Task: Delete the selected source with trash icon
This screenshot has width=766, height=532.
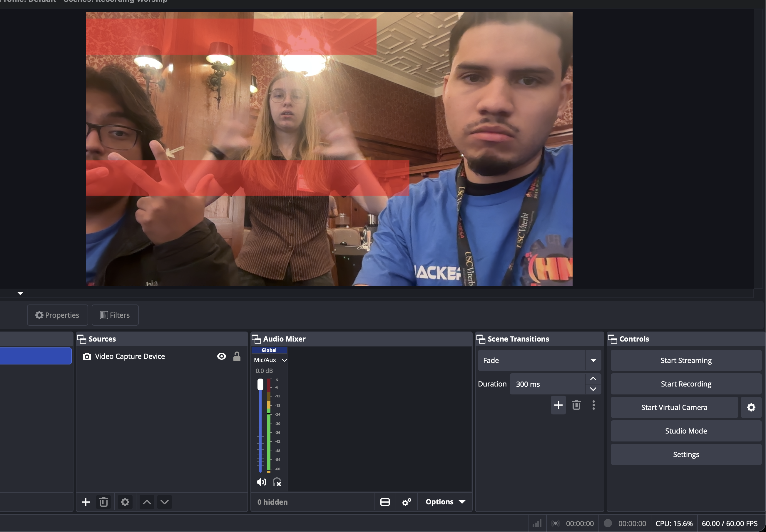Action: (104, 502)
